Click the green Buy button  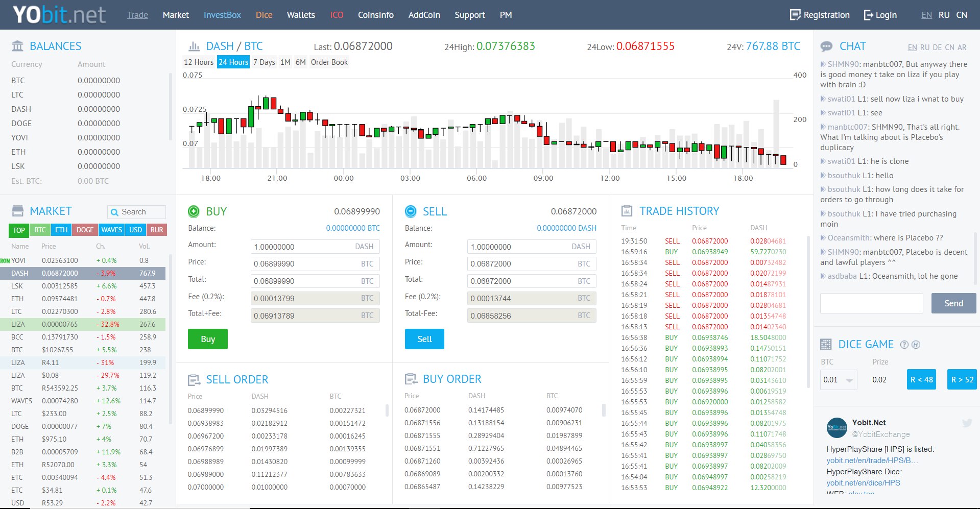(208, 339)
